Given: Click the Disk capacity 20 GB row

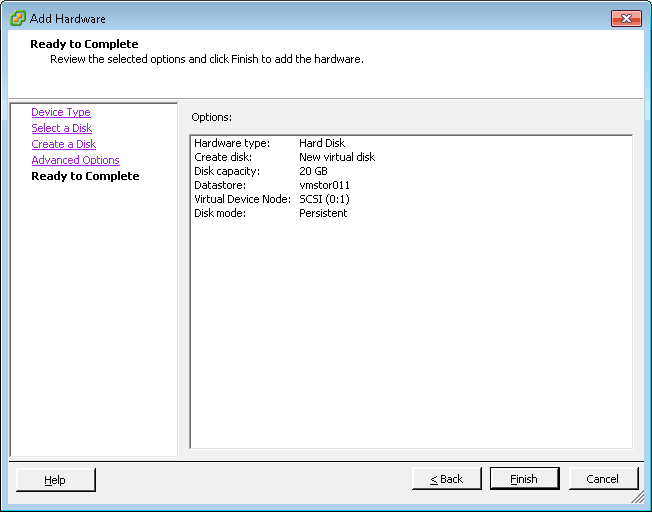Looking at the screenshot, I should click(x=261, y=171).
